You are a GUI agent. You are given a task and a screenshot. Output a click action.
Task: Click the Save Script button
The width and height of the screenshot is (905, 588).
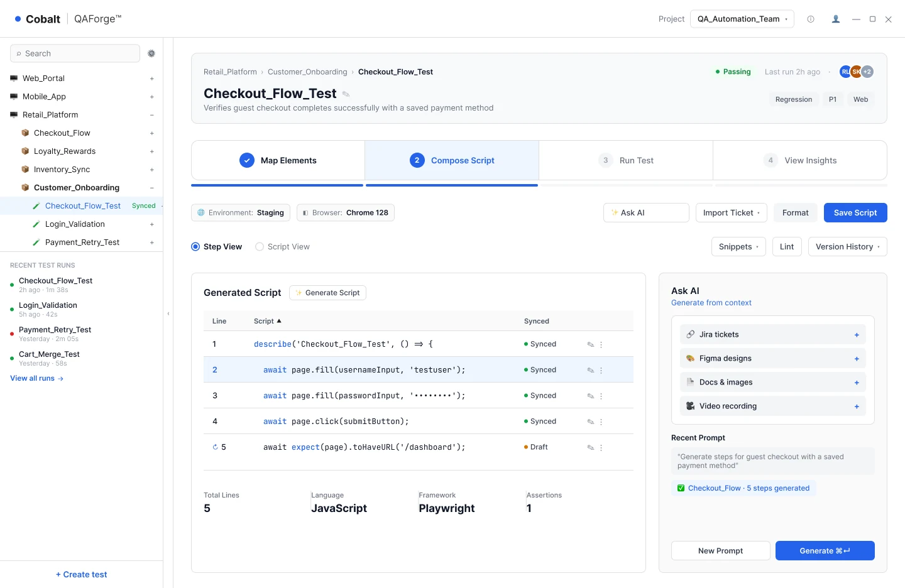[855, 213]
